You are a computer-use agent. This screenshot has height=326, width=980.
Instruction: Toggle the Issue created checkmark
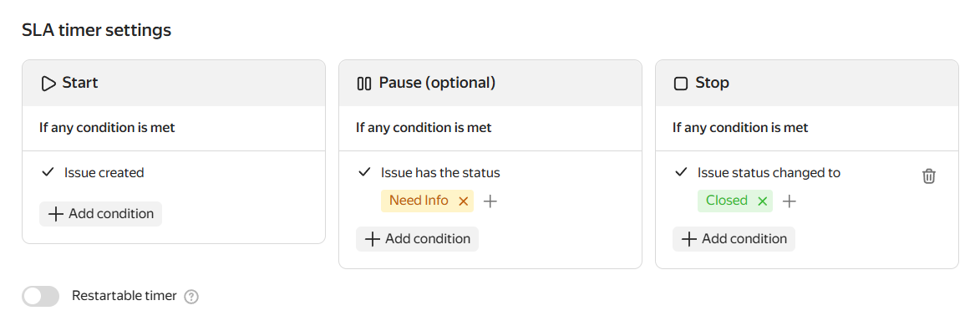click(x=48, y=173)
